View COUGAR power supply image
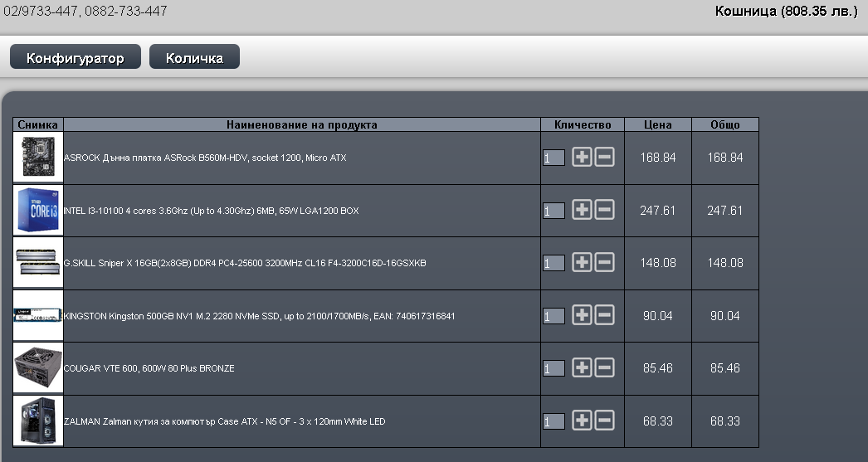This screenshot has height=462, width=868. point(38,368)
